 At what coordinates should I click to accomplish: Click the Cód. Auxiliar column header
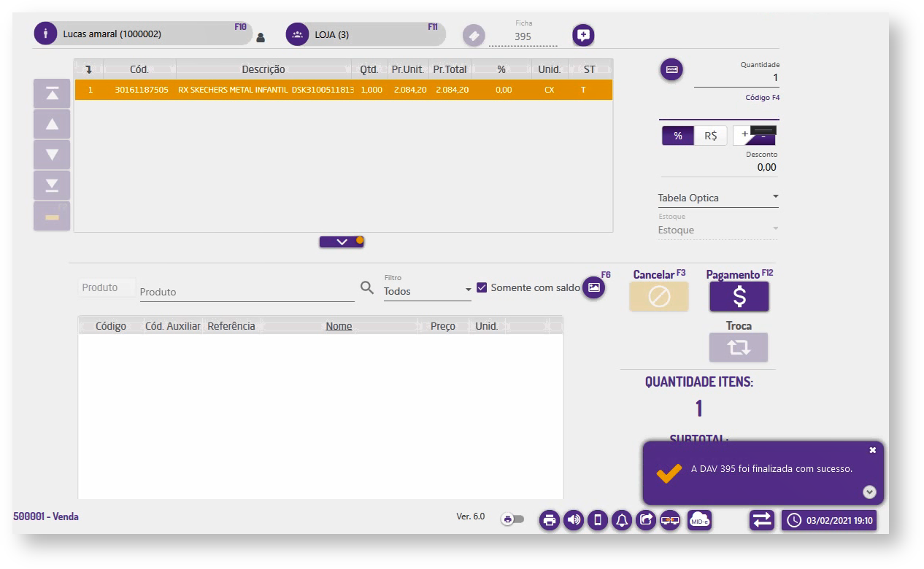point(173,326)
